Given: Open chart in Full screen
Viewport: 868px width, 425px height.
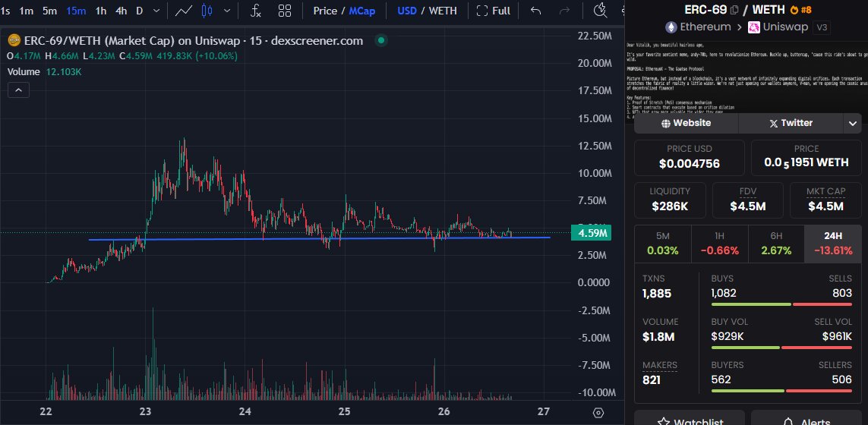Looking at the screenshot, I should coord(493,11).
